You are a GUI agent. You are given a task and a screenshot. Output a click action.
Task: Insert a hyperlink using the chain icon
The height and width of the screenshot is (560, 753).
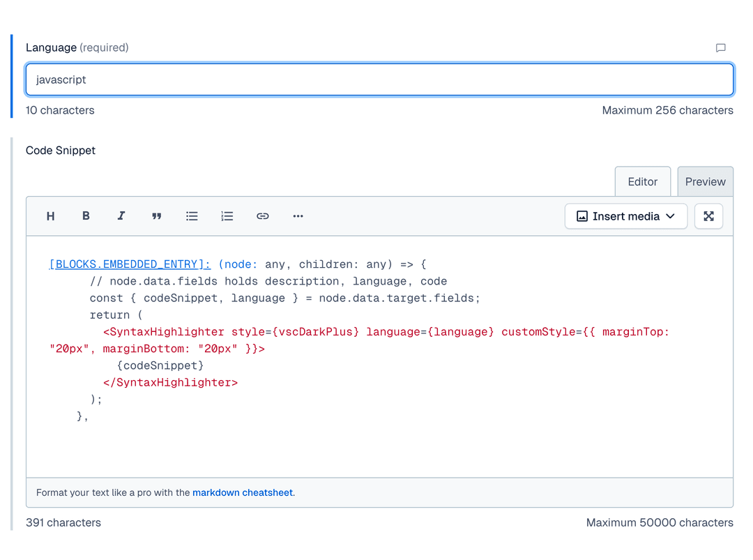tap(263, 216)
